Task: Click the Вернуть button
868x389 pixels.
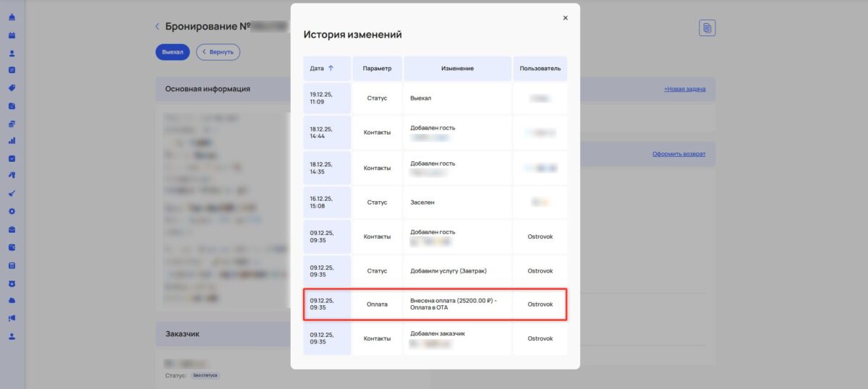Action: 218,52
